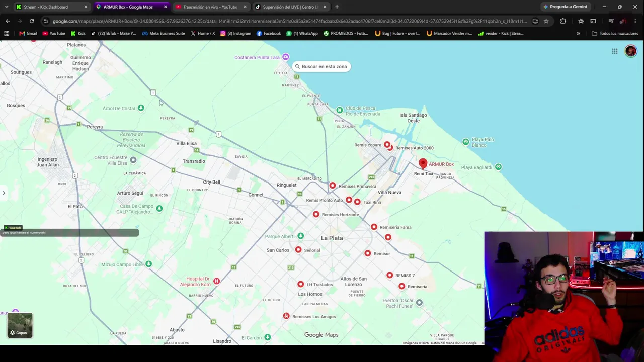Click the Club de Pesca marker icon
Screen dimensions: 644x362
[x=340, y=110]
